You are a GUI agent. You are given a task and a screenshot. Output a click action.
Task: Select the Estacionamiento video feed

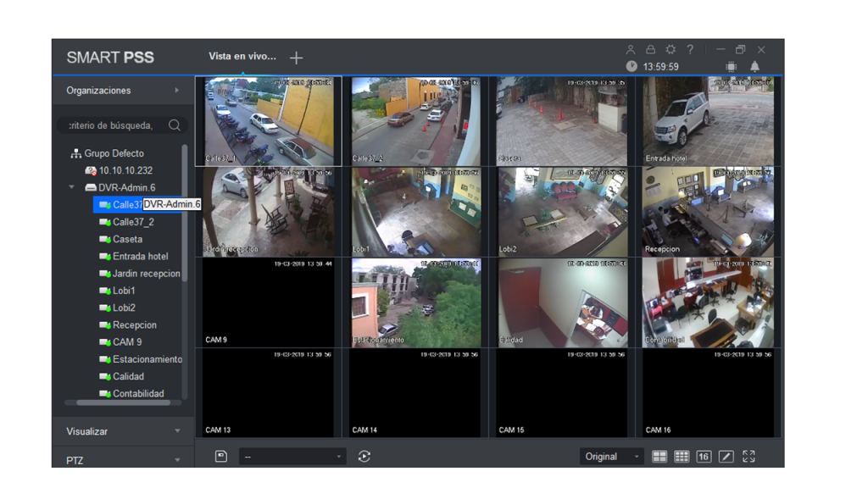coord(415,302)
